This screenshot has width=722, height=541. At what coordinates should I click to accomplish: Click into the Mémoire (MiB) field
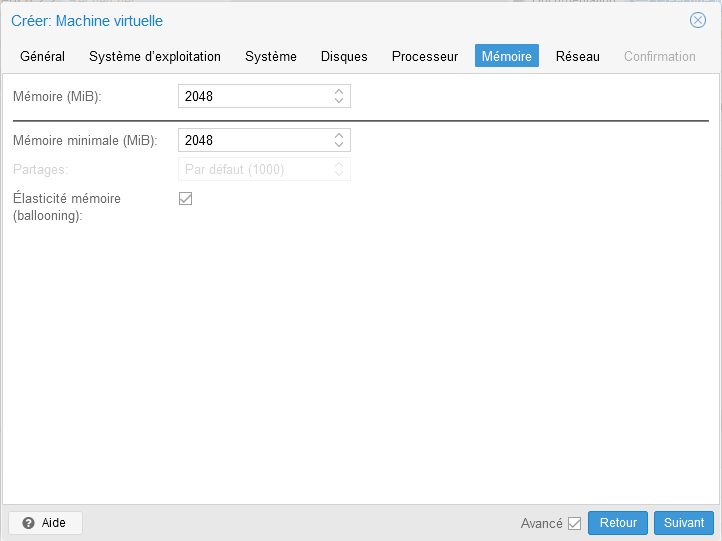pos(254,97)
